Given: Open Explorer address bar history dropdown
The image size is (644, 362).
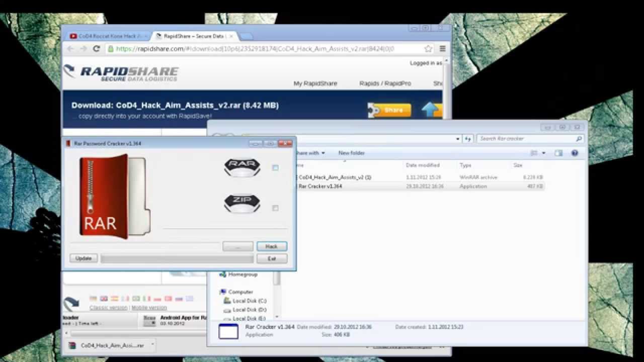Looking at the screenshot, I should (458, 138).
